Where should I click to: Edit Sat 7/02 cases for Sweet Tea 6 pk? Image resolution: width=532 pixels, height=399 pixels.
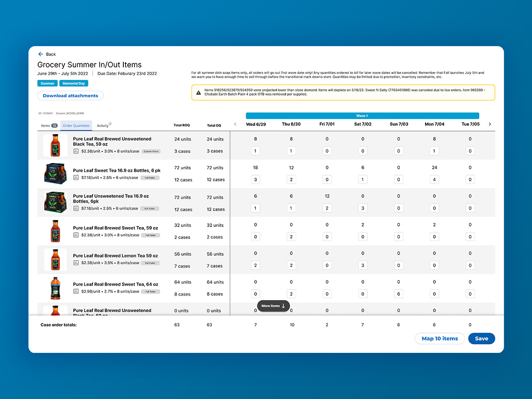[363, 180]
